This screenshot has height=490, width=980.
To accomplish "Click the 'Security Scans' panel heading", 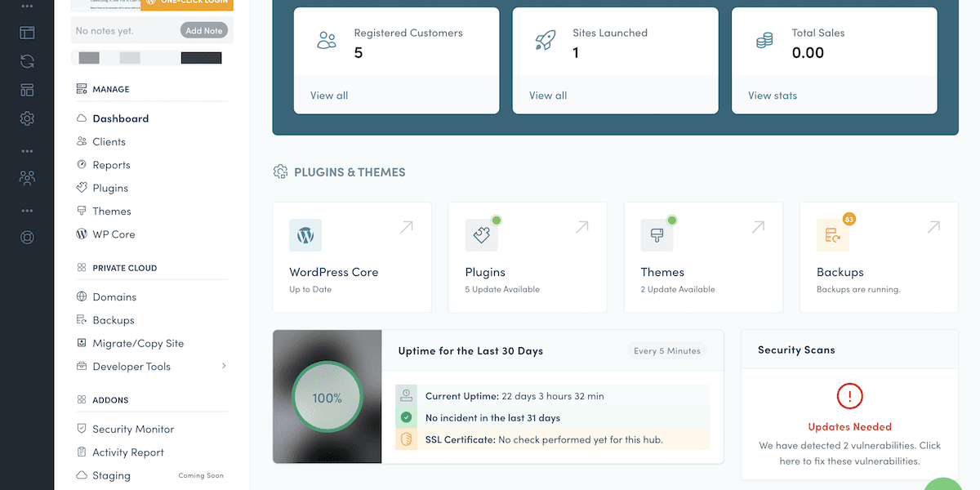I will 796,350.
